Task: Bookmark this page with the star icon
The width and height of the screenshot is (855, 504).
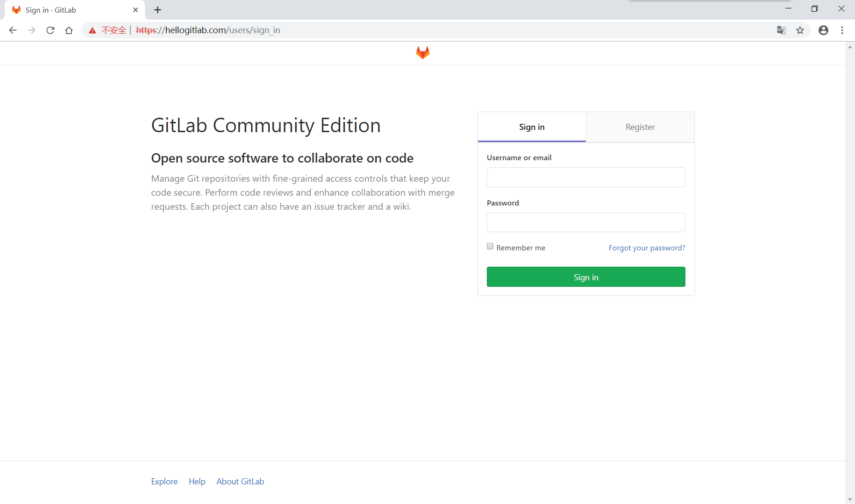Action: pyautogui.click(x=800, y=30)
